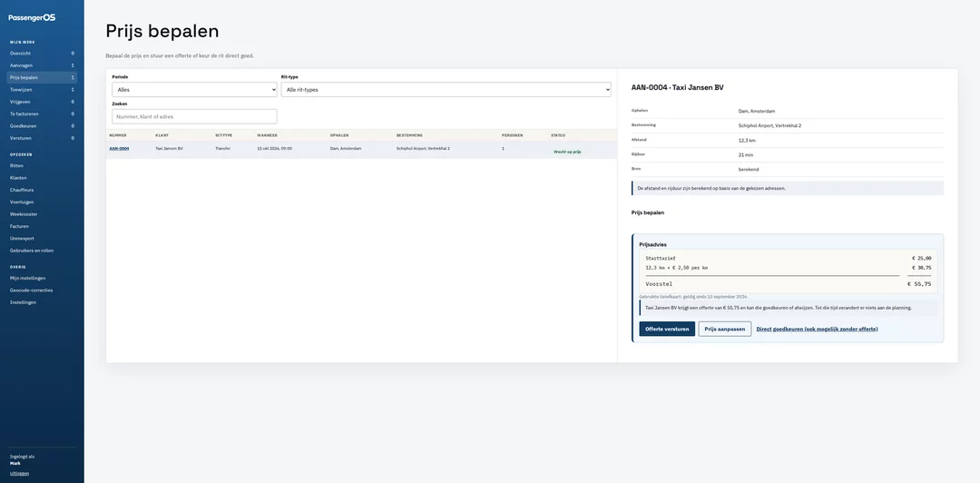Click the Wanneer column header
Screen dimensions: 980x483
point(267,135)
